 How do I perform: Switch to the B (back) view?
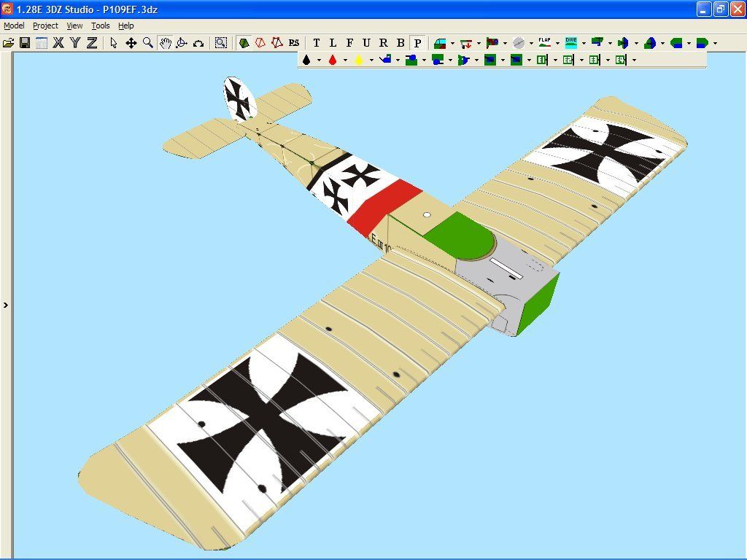400,43
